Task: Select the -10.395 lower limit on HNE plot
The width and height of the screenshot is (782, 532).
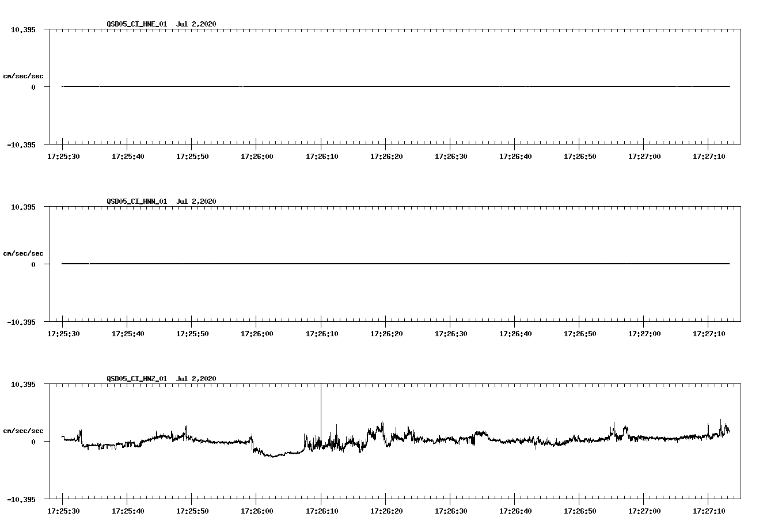Action: tap(21, 145)
